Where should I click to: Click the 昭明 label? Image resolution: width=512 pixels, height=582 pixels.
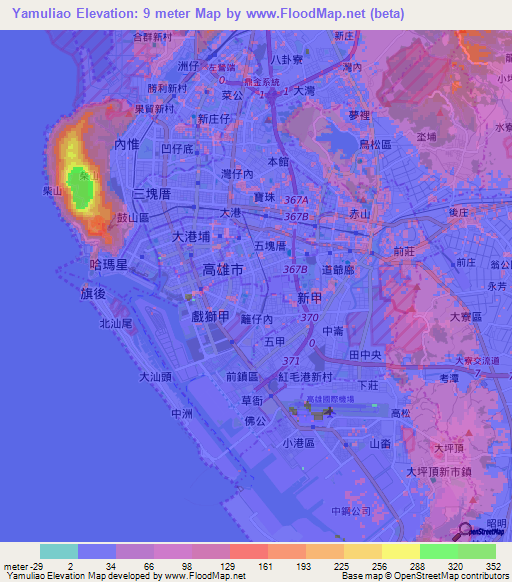(x=496, y=523)
